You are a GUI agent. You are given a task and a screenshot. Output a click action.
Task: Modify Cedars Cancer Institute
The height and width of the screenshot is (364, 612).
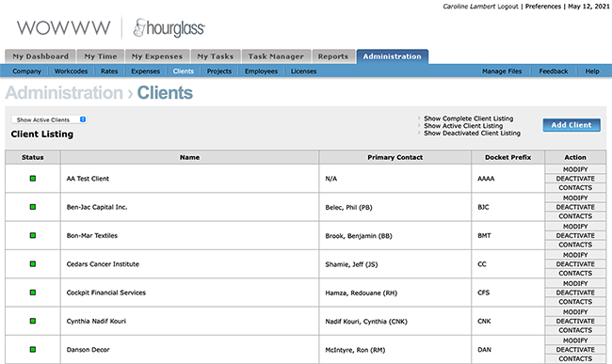click(575, 255)
